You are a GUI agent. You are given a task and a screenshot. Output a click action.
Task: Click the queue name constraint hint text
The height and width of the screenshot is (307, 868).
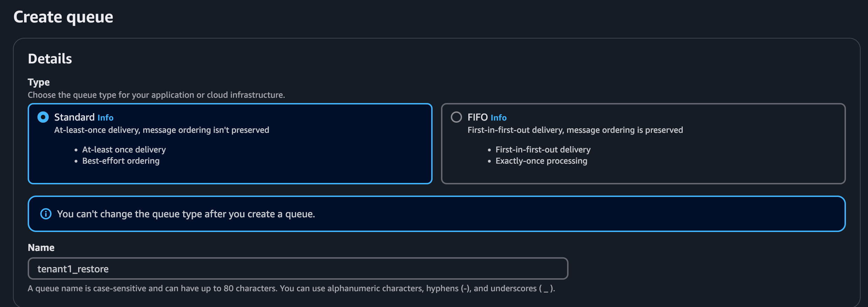point(291,288)
